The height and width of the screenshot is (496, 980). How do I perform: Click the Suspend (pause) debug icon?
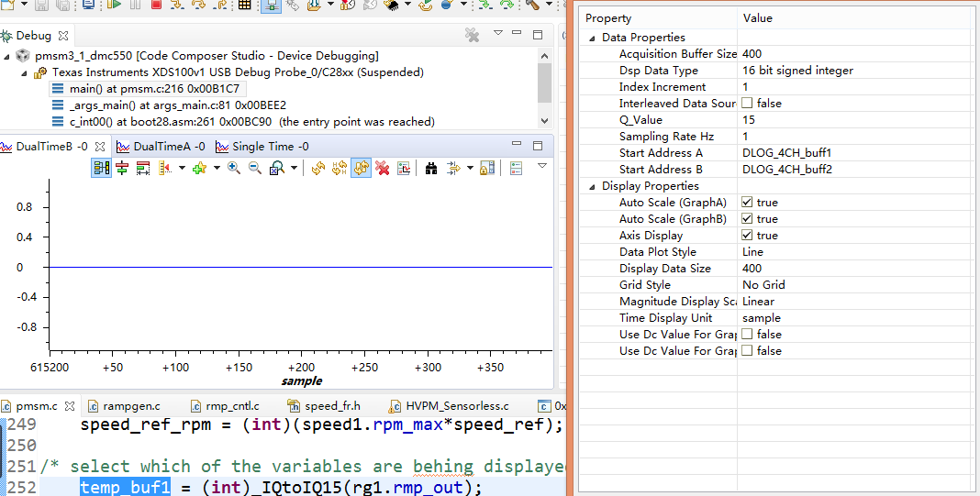click(135, 5)
